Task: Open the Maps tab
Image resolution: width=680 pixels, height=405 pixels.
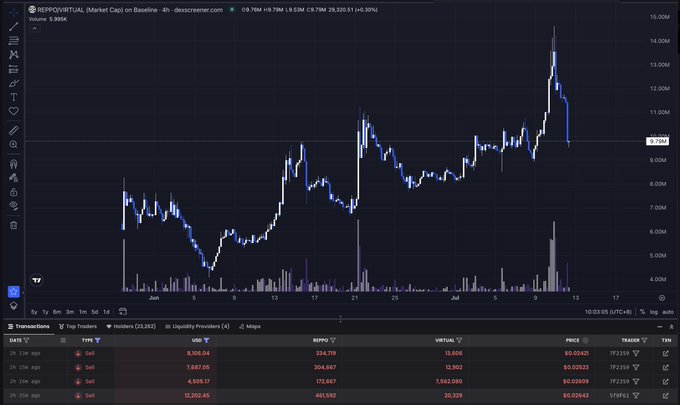Action: (250, 326)
